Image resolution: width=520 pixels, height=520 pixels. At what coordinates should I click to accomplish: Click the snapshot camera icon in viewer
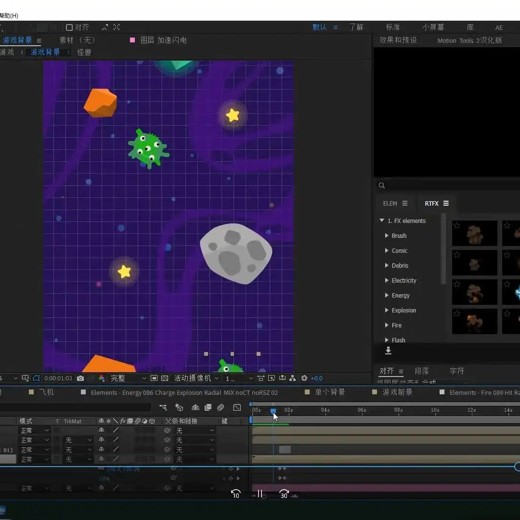pyautogui.click(x=80, y=378)
